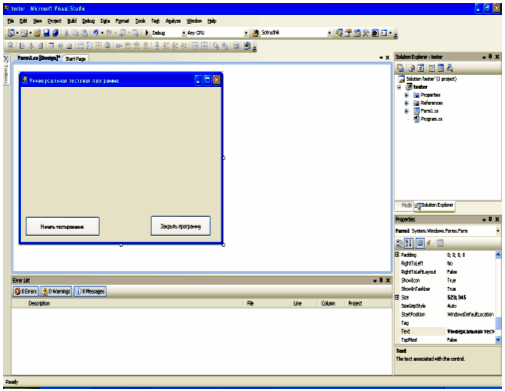Image resolution: width=505 pixels, height=391 pixels.
Task: Switch to the Start Page tab
Action: pos(76,59)
